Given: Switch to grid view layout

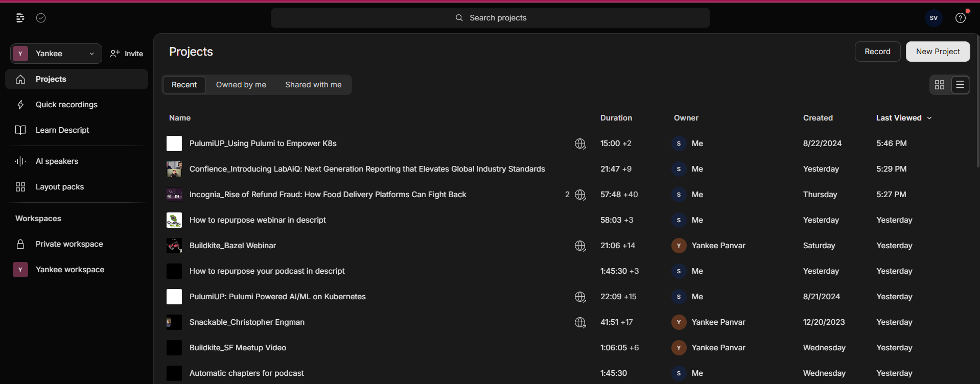Looking at the screenshot, I should point(939,85).
